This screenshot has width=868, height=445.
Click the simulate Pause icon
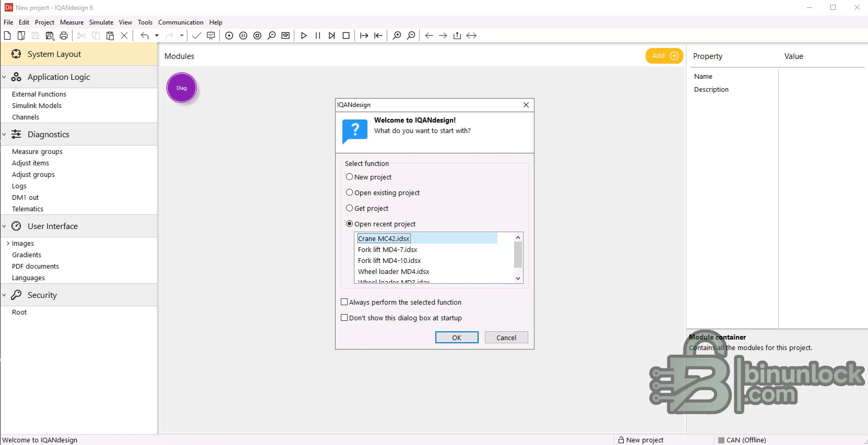coord(318,35)
